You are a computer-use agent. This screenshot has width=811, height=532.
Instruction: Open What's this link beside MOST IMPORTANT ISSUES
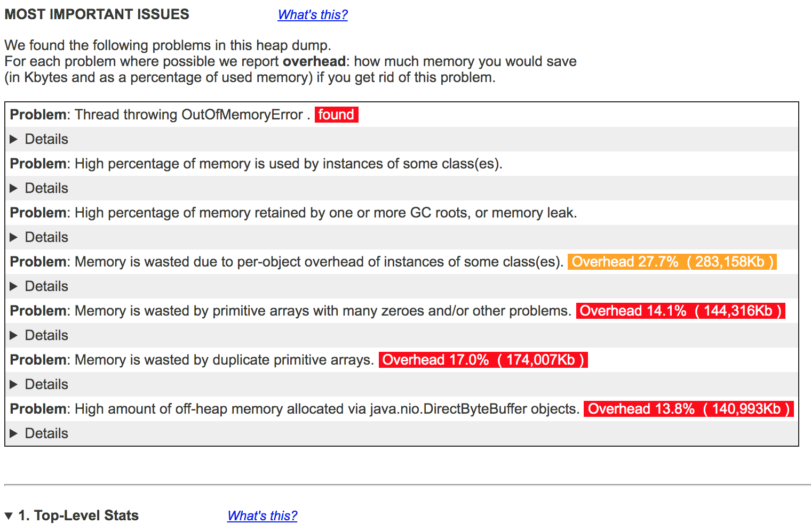[x=312, y=14]
